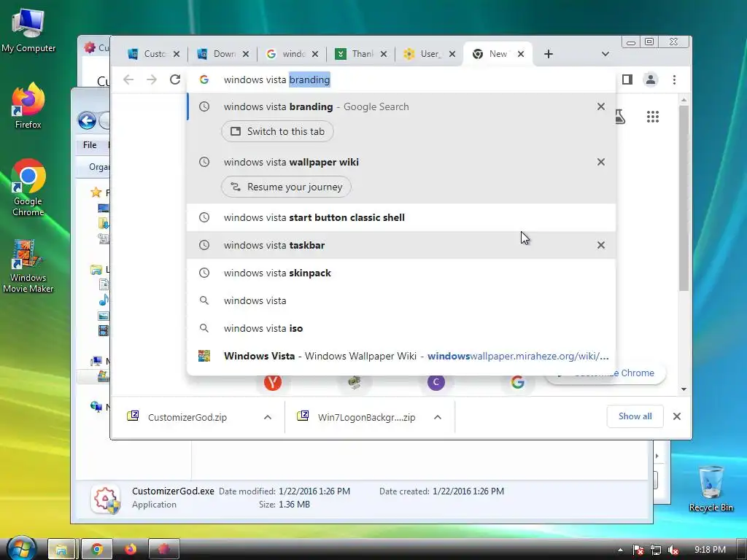Switch to Firefox taskbar button
Viewport: 747px width, 560px height.
130,550
